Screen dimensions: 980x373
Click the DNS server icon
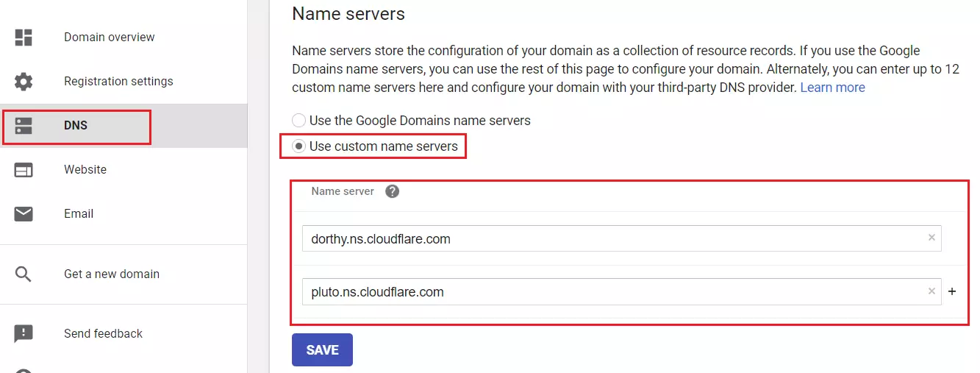point(24,126)
